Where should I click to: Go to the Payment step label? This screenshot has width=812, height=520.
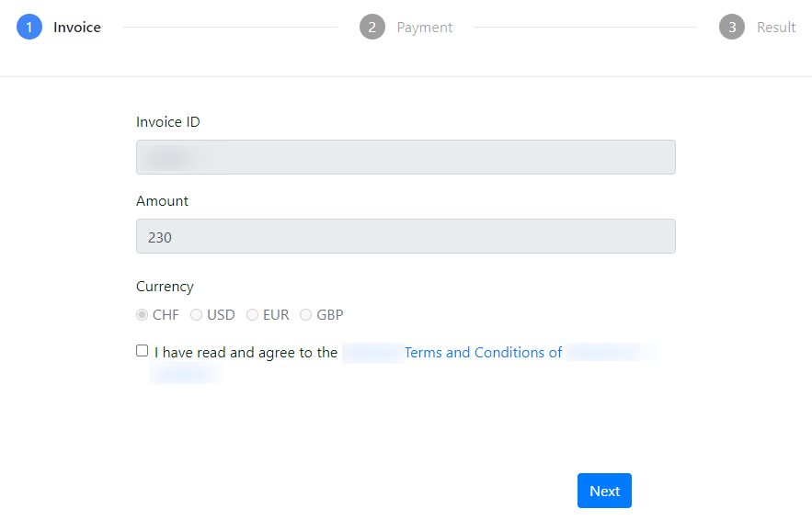pyautogui.click(x=425, y=28)
